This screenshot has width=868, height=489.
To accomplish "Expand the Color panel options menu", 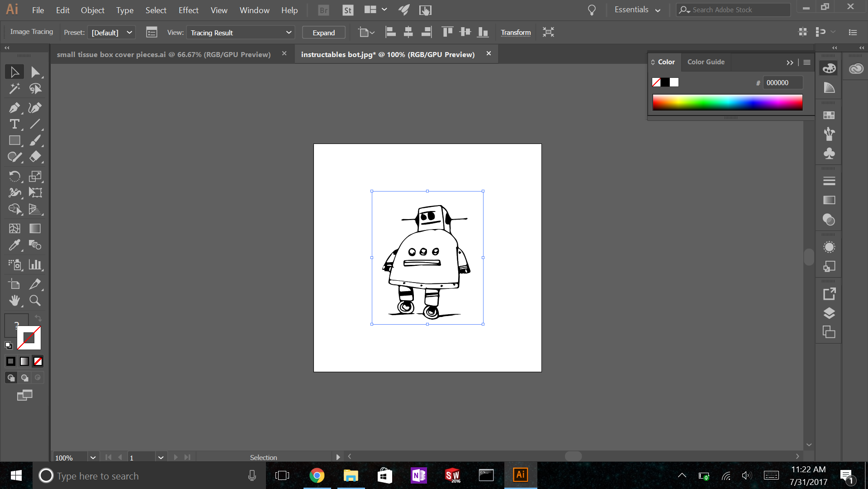I will [x=807, y=62].
